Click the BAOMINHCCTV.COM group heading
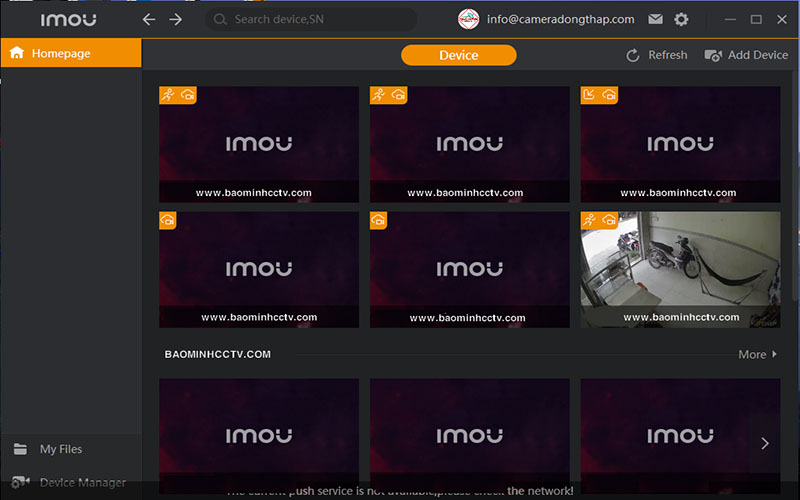The width and height of the screenshot is (800, 500). point(217,354)
